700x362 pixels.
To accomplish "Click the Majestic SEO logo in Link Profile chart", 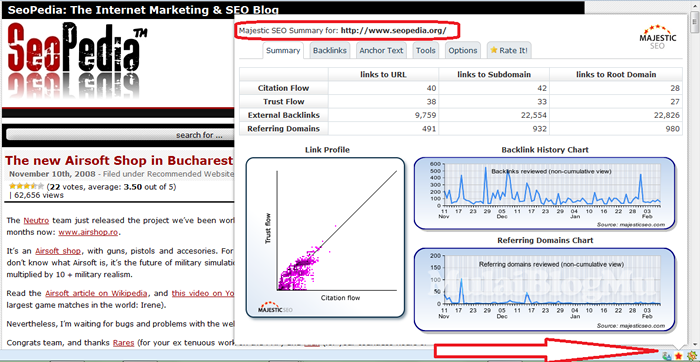I will pos(275,307).
